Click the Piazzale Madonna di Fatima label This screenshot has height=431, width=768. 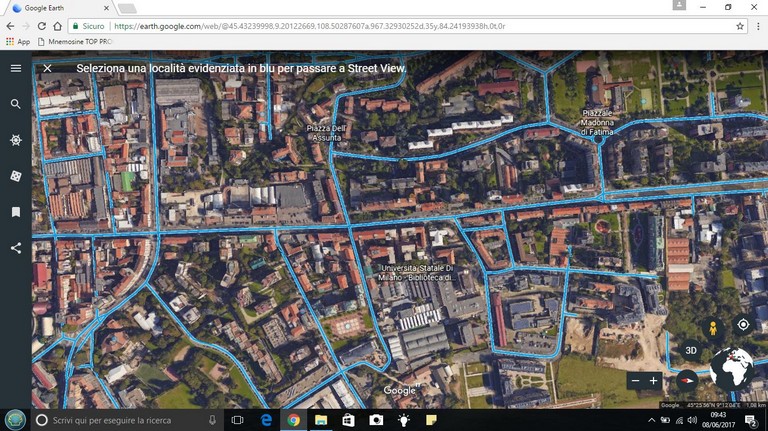(x=597, y=122)
